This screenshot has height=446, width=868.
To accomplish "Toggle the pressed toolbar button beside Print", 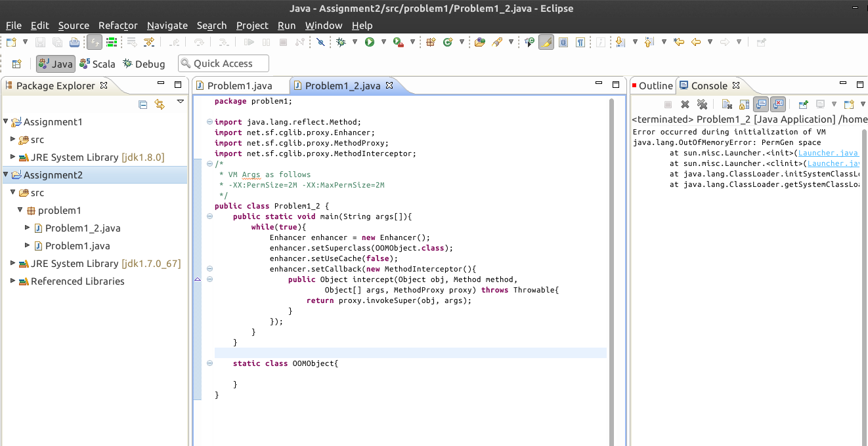I will click(95, 42).
